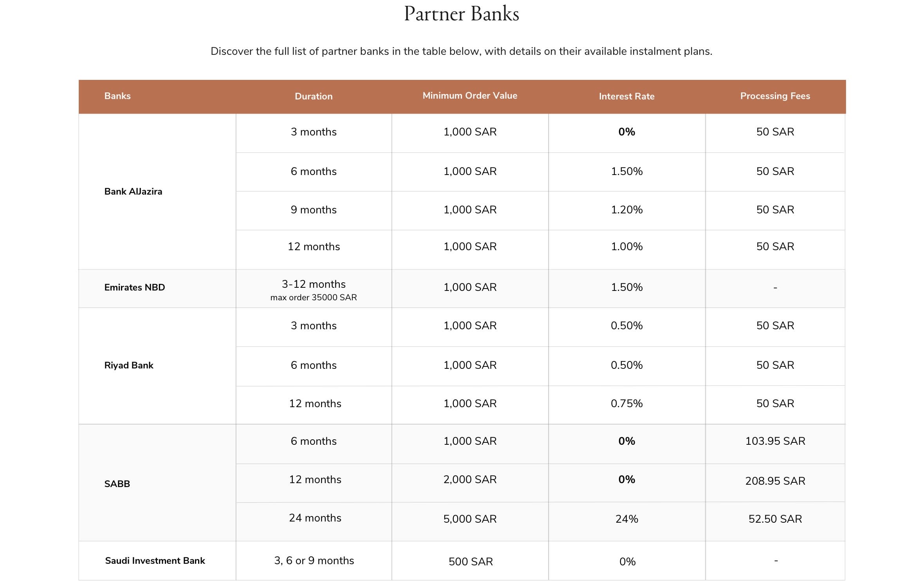Select the 0.75% interest rate cell
924x581 pixels.
[626, 404]
